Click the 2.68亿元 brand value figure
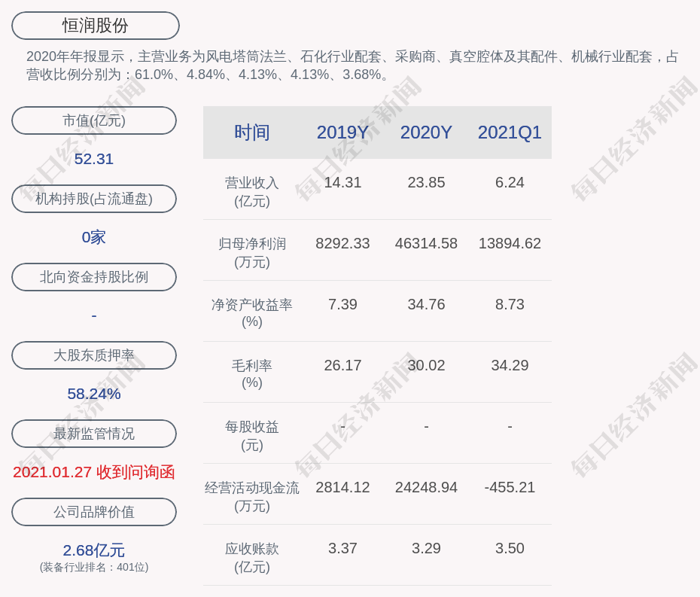The image size is (700, 597). (94, 550)
